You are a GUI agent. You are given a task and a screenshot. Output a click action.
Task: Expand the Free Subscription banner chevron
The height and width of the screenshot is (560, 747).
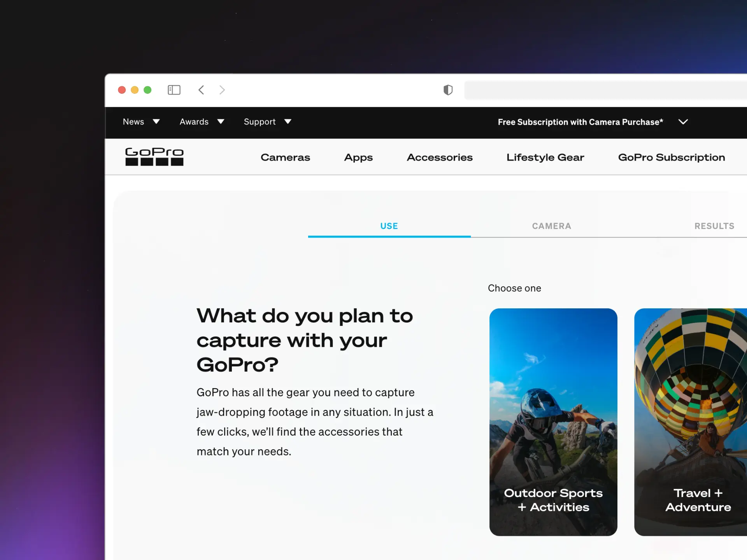(683, 122)
